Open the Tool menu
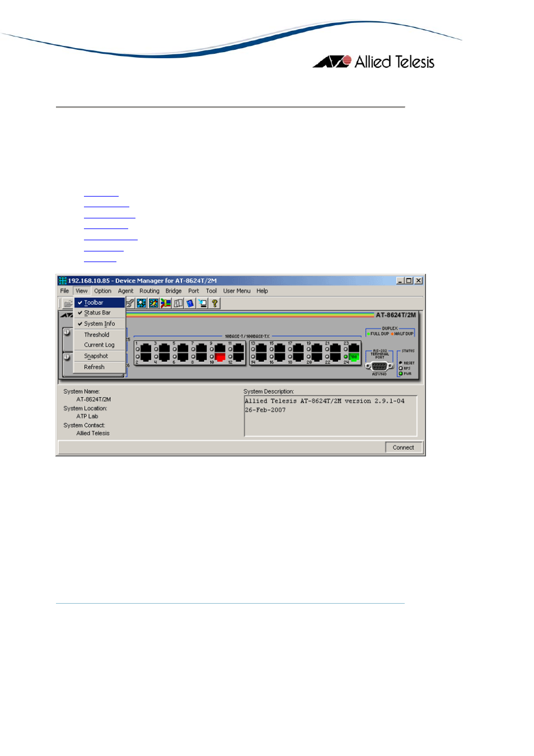The image size is (534, 756). click(211, 291)
